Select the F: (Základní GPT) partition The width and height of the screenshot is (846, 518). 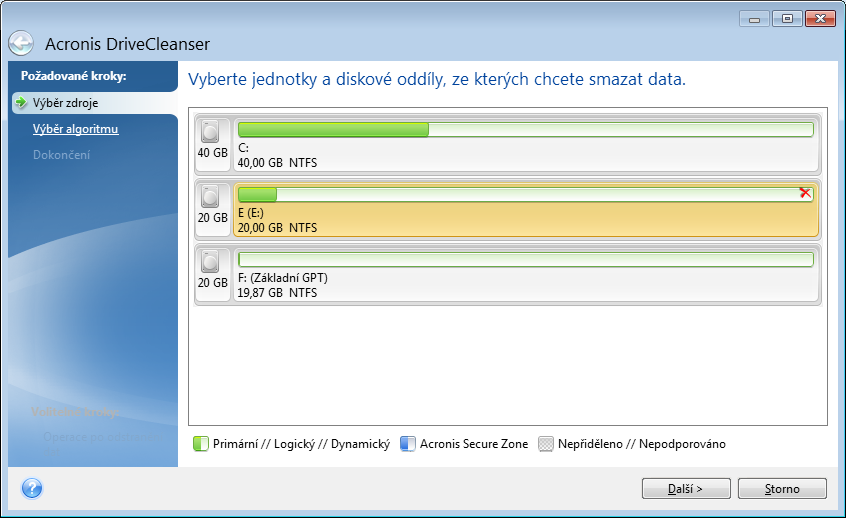click(526, 275)
